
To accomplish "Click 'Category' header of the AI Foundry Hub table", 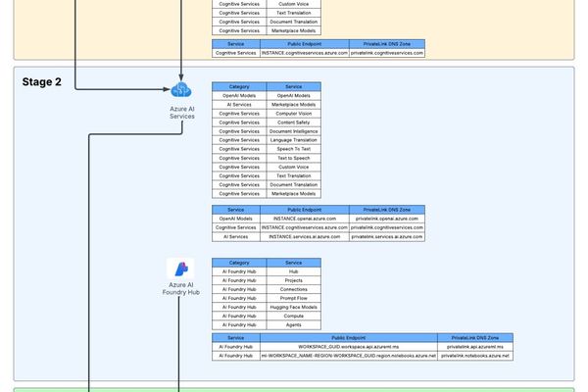I will 239,263.
